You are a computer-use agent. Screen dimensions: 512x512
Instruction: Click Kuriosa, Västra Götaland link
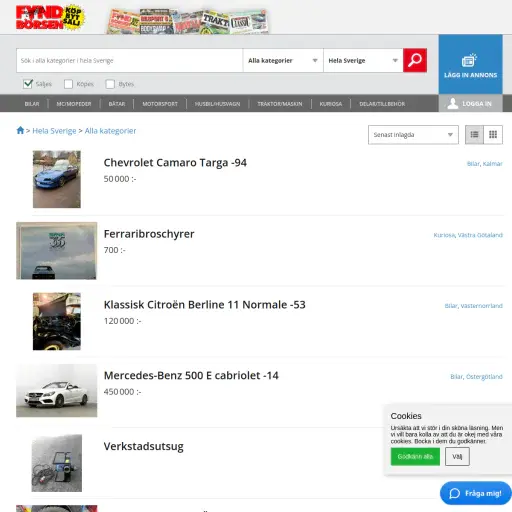(468, 235)
